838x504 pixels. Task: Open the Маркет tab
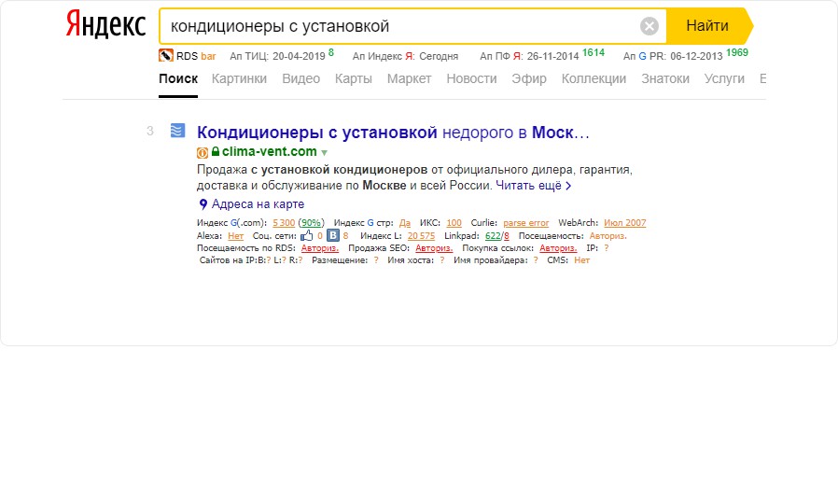coord(409,78)
